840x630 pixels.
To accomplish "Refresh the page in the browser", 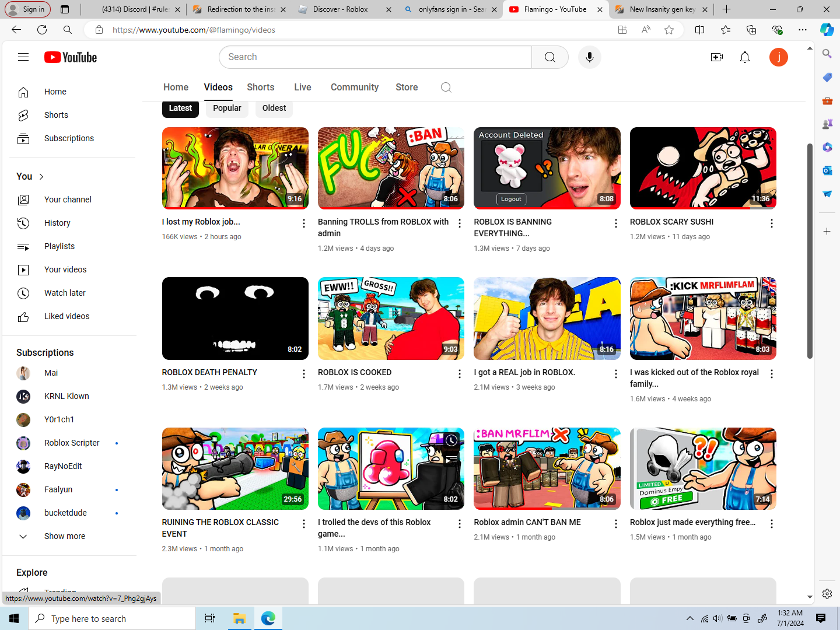I will pyautogui.click(x=42, y=30).
